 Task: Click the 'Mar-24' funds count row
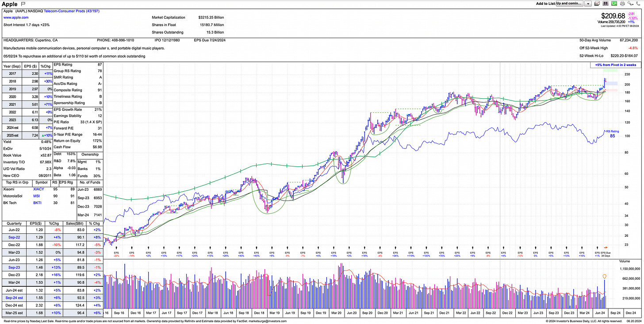(x=90, y=214)
